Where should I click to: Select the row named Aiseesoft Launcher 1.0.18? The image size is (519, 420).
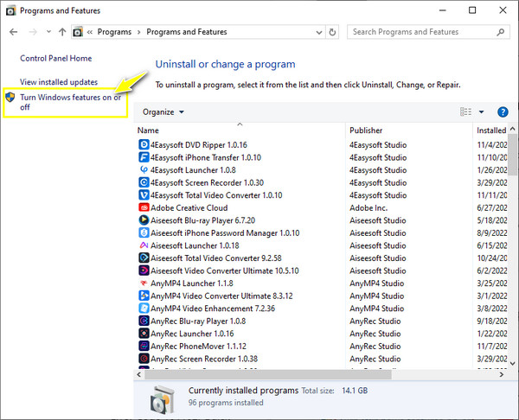(321, 245)
